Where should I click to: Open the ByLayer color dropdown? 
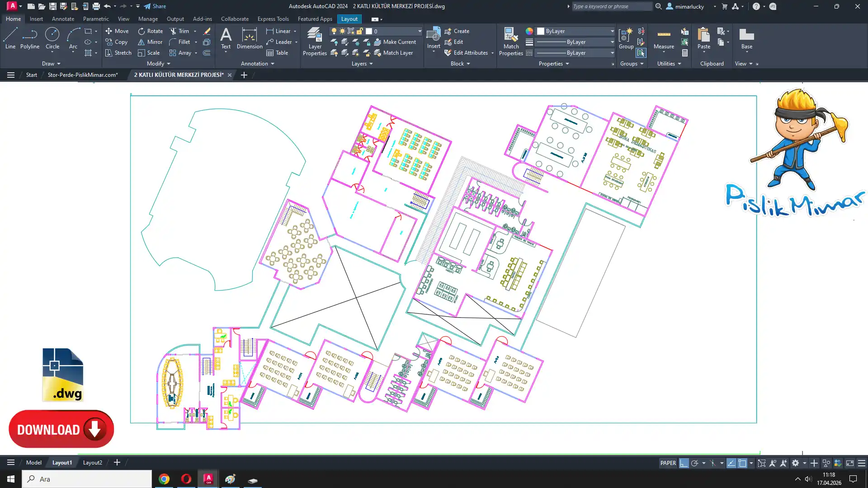(612, 31)
